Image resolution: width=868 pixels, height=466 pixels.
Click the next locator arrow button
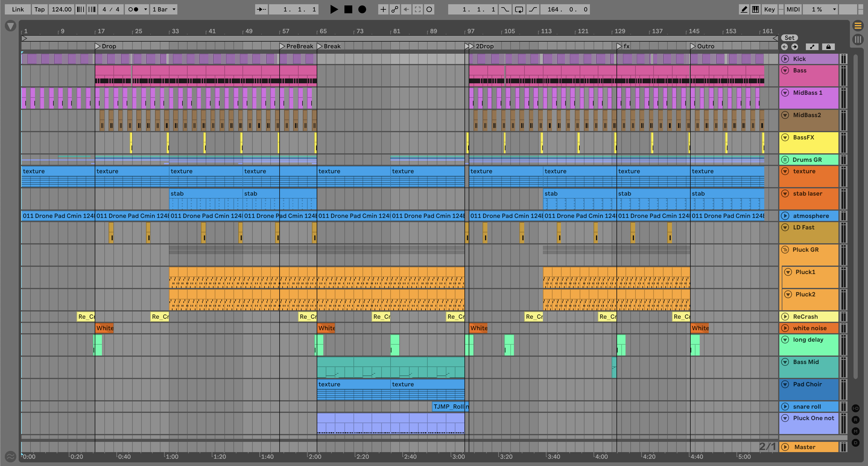794,47
